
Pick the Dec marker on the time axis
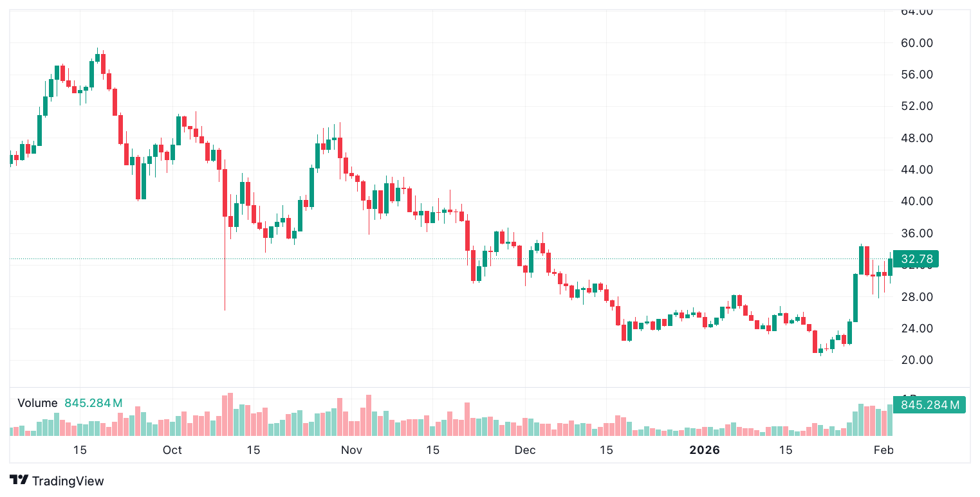[525, 450]
